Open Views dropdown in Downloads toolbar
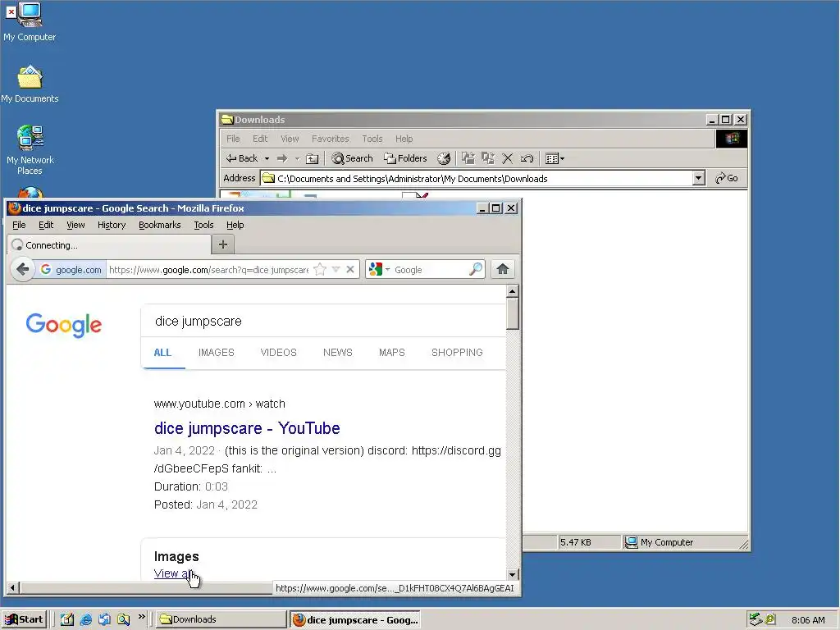 (x=555, y=158)
